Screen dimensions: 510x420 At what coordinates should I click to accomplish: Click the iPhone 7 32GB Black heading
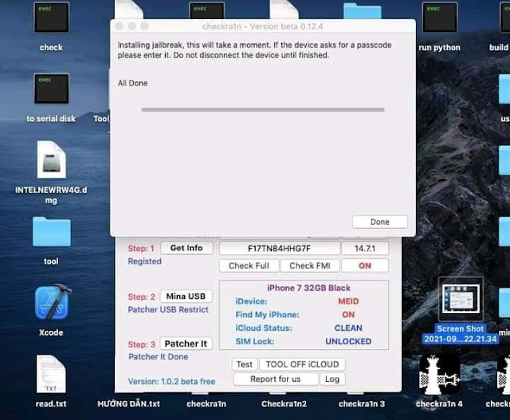click(308, 288)
